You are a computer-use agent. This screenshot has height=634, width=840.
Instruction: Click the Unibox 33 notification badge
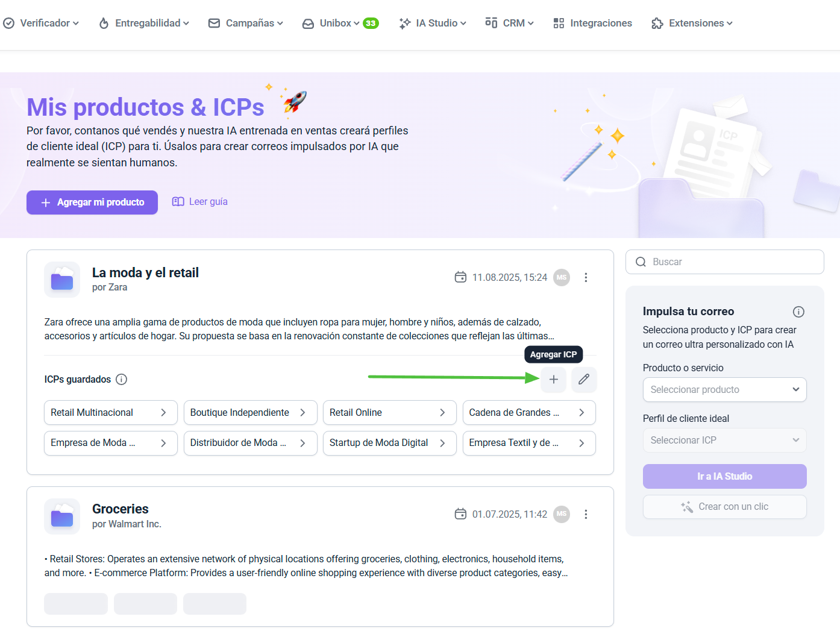[x=371, y=23]
